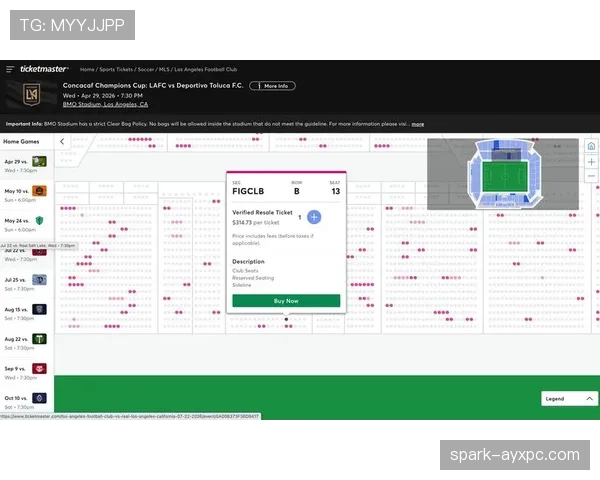Expand the Important Info text via more
600x480 pixels.
417,124
